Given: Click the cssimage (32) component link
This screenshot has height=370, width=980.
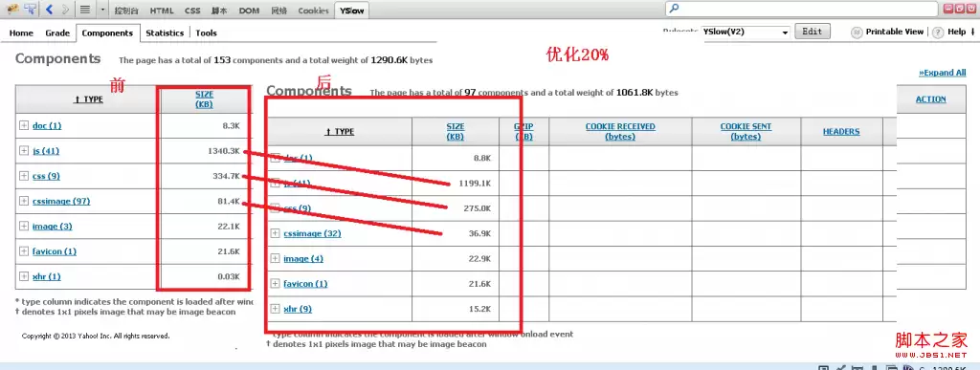Looking at the screenshot, I should [x=313, y=233].
